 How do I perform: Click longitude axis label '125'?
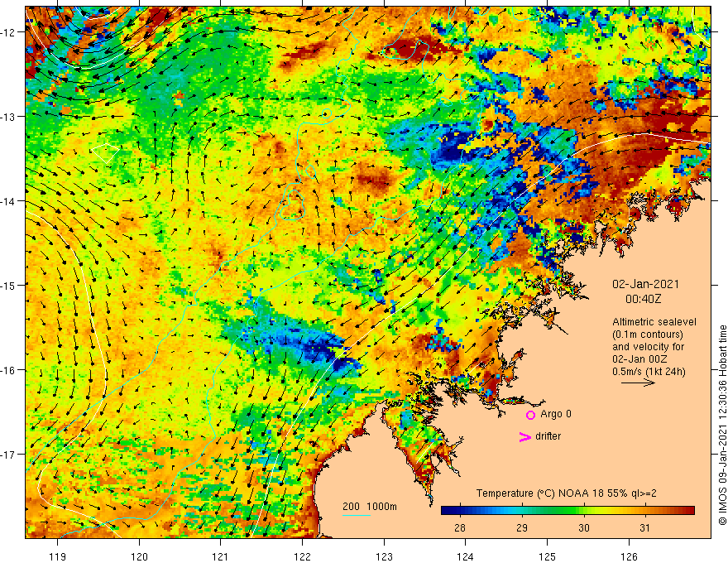click(548, 556)
